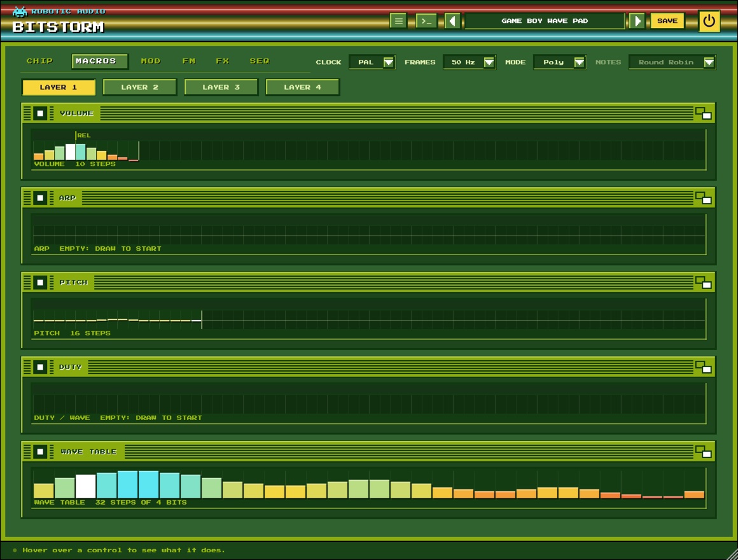
Task: Open the Mode Poly dropdown
Action: 560,62
